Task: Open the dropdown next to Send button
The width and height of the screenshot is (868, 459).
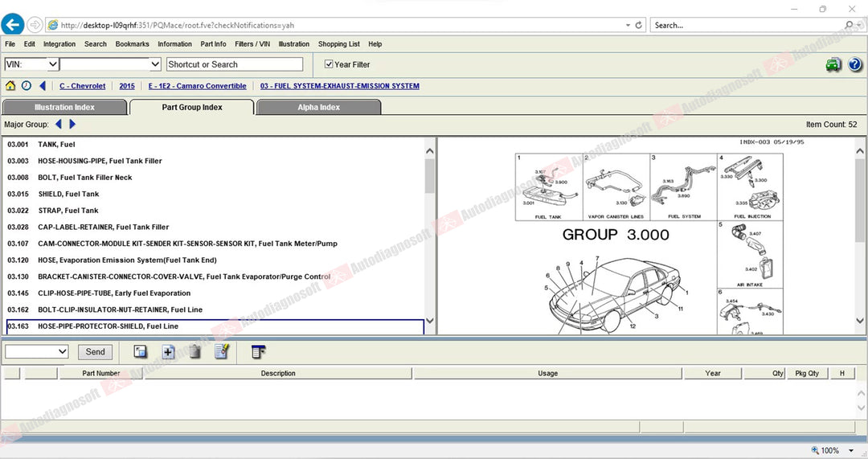Action: [x=36, y=351]
